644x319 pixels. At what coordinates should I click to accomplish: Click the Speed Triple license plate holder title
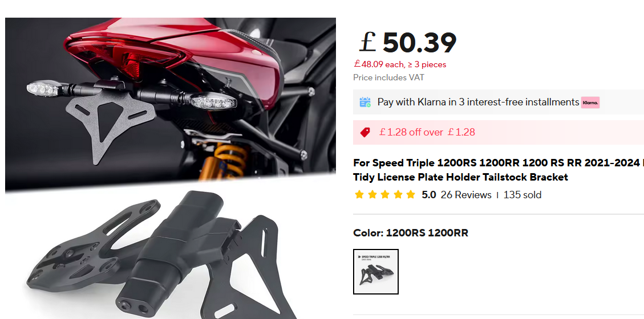[499, 170]
